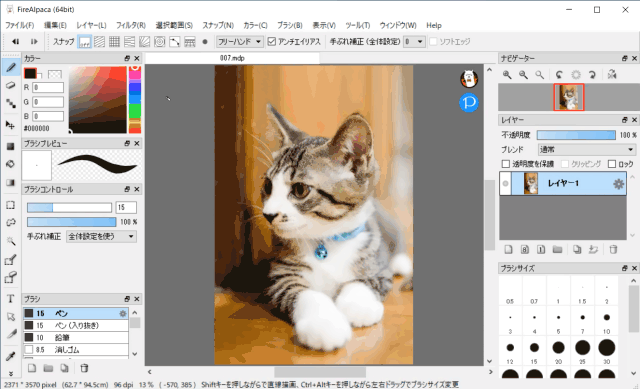Pick brush size 30 preset
Viewport: 640px width, 389px height.
[607, 350]
